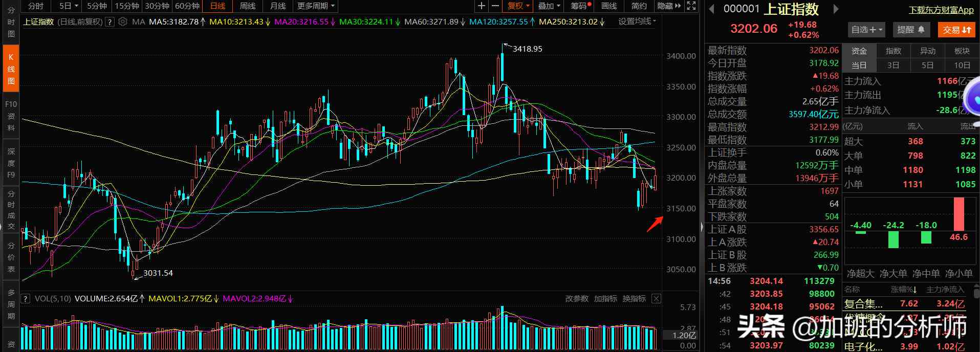Image resolution: width=980 pixels, height=352 pixels.
Task: Select 10日 fund flow range
Action: [962, 65]
